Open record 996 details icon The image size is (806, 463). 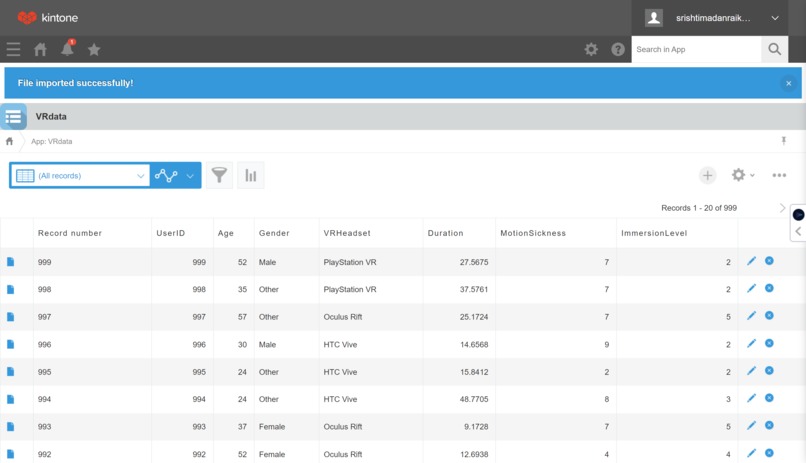click(x=10, y=344)
